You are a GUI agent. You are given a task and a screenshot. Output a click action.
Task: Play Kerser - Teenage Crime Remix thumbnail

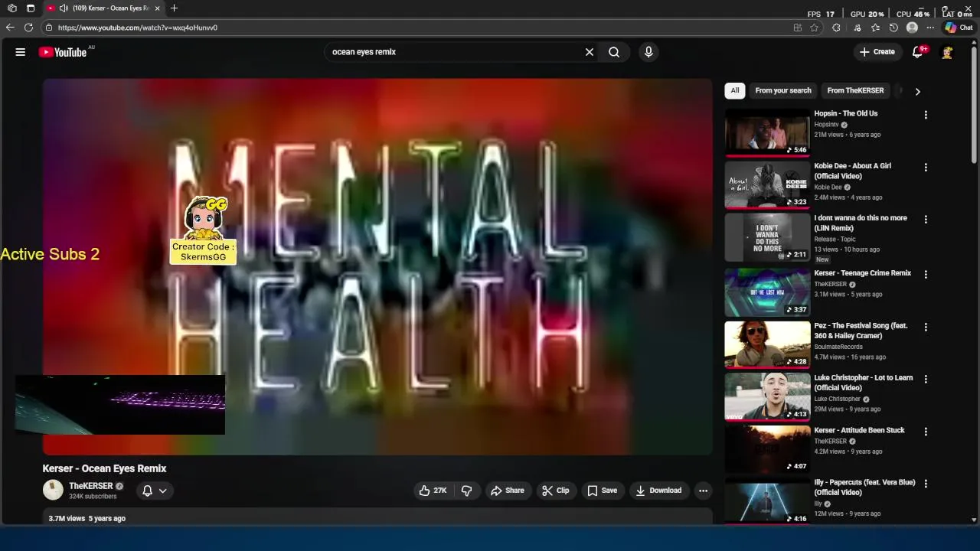767,292
